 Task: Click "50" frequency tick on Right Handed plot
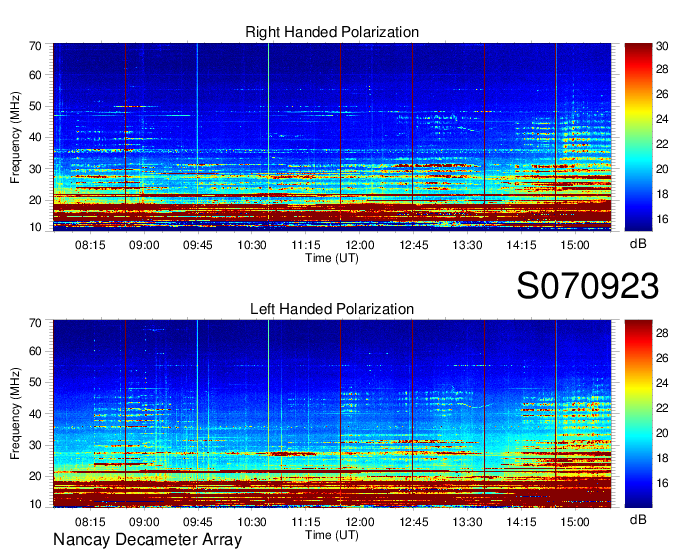pos(35,107)
